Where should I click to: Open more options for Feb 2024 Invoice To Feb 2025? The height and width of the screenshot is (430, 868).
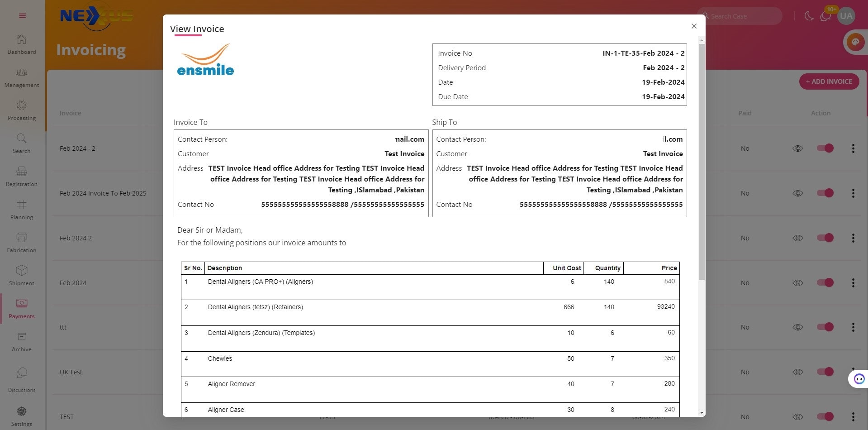click(853, 193)
